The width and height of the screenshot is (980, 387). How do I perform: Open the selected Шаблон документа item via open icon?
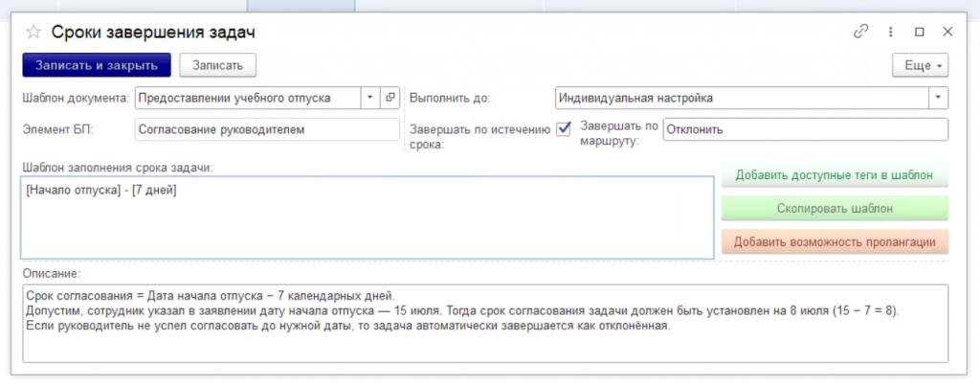(390, 98)
